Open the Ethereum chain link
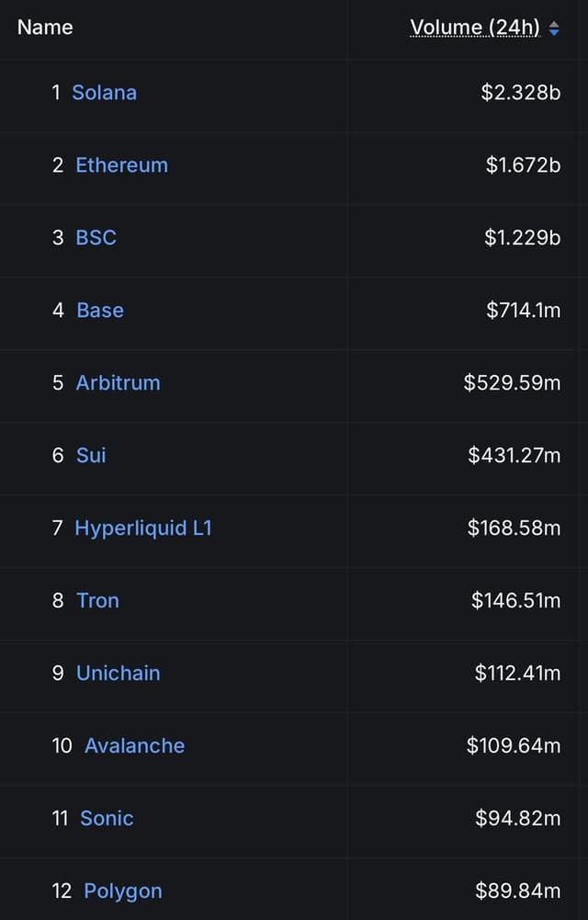 122,165
